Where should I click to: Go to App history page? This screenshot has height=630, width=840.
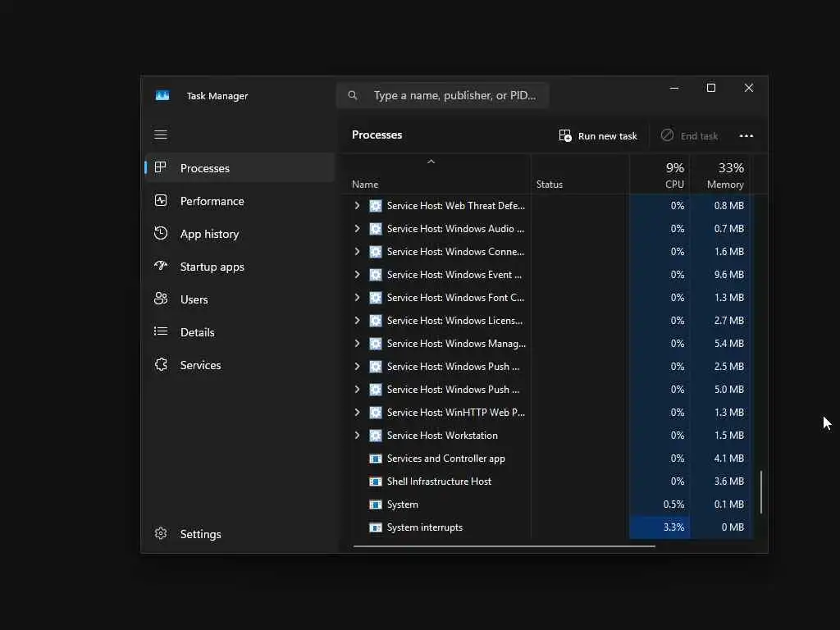pos(240,234)
